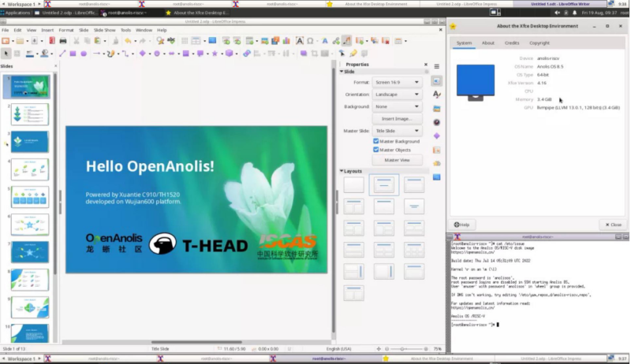Click the horizontal scrollbar under slide editor

coord(196,342)
